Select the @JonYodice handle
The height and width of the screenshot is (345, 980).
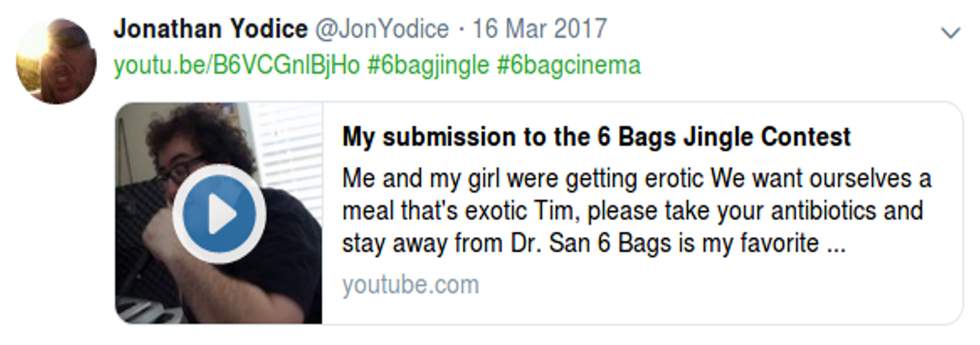pyautogui.click(x=381, y=29)
